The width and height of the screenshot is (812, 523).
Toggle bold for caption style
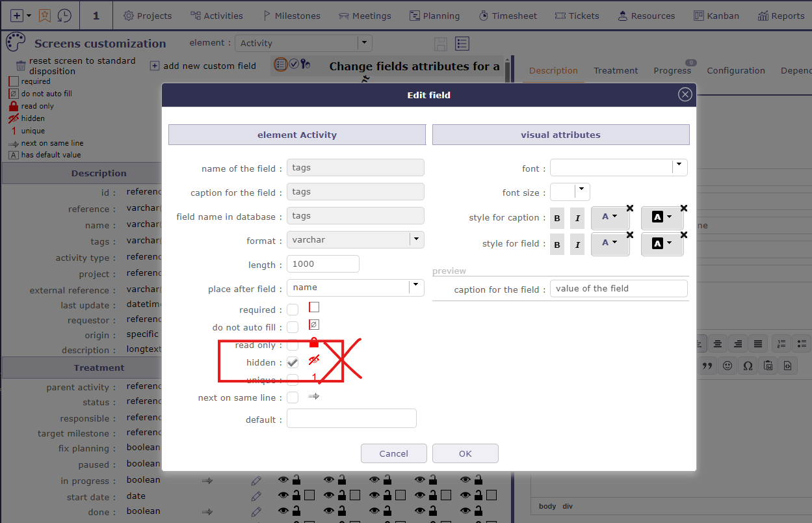pyautogui.click(x=557, y=219)
